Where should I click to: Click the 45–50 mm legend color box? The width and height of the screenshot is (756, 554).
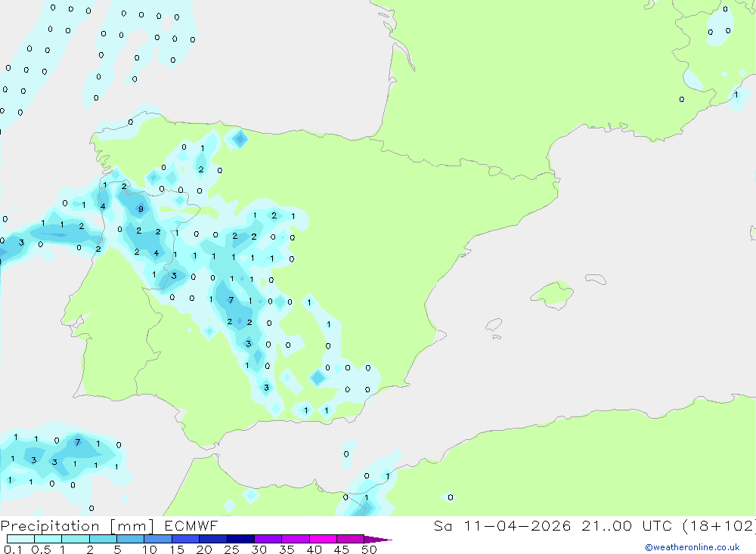click(351, 539)
